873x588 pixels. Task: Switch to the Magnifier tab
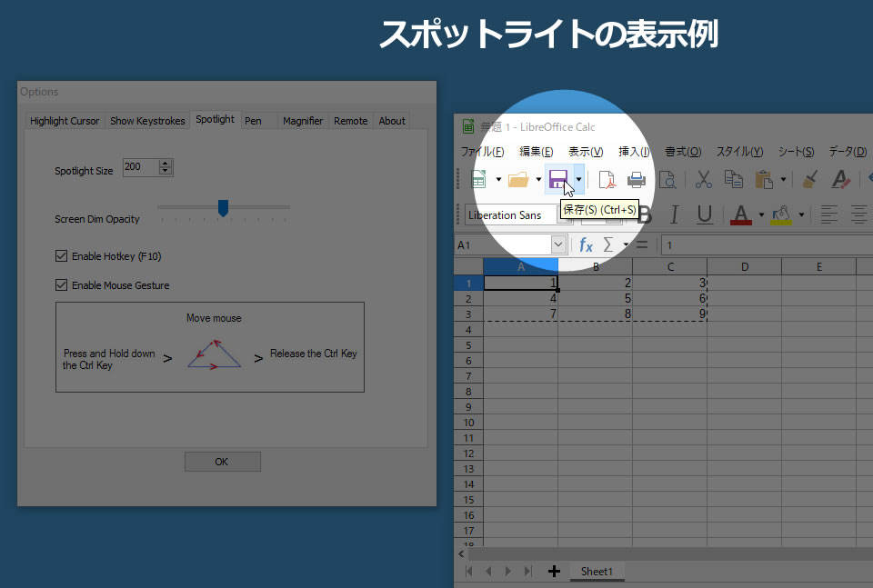pos(303,120)
